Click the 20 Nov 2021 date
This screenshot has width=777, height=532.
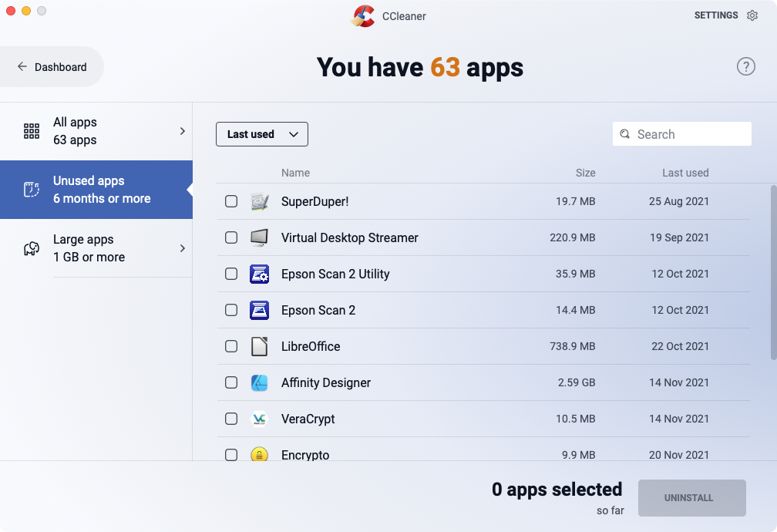click(x=679, y=455)
